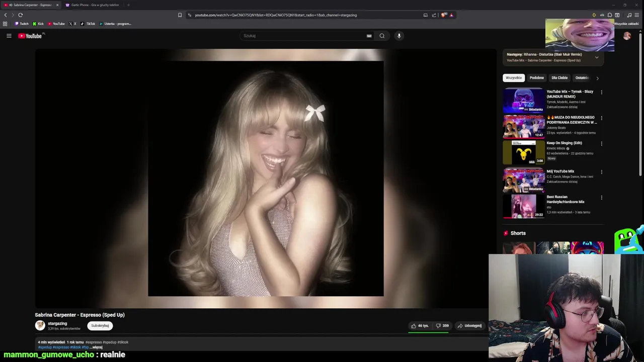Close the Sabrina Carpenter tab

57,5
